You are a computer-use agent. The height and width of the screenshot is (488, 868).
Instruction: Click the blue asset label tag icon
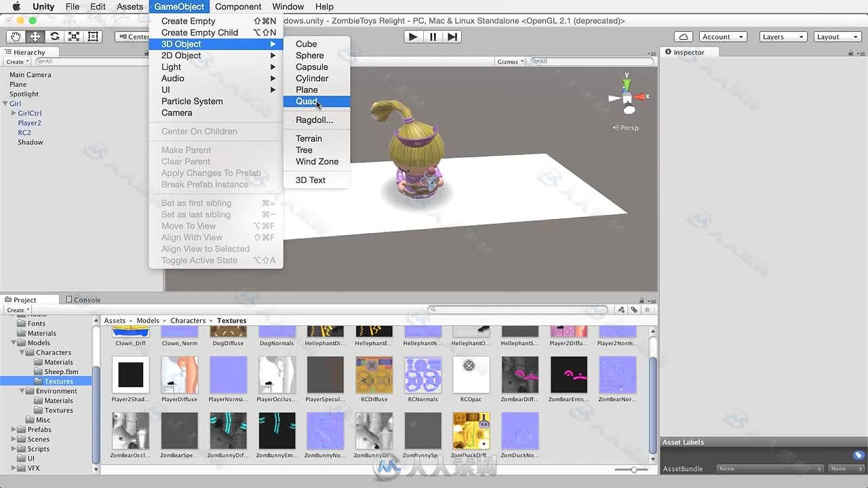(859, 455)
